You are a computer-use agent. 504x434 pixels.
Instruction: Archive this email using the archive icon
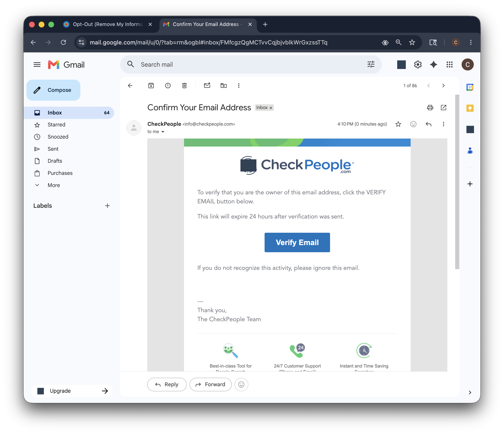click(151, 86)
